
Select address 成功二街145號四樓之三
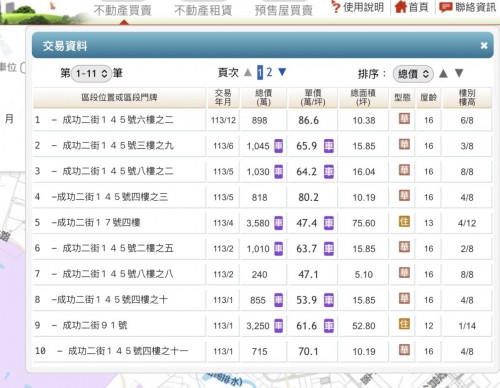[112, 197]
